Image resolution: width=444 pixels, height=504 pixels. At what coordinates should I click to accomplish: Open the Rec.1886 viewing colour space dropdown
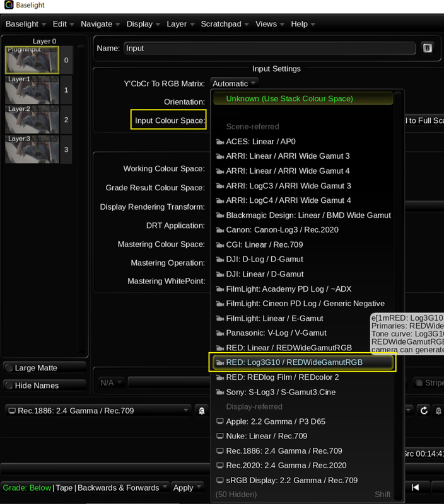tap(98, 411)
